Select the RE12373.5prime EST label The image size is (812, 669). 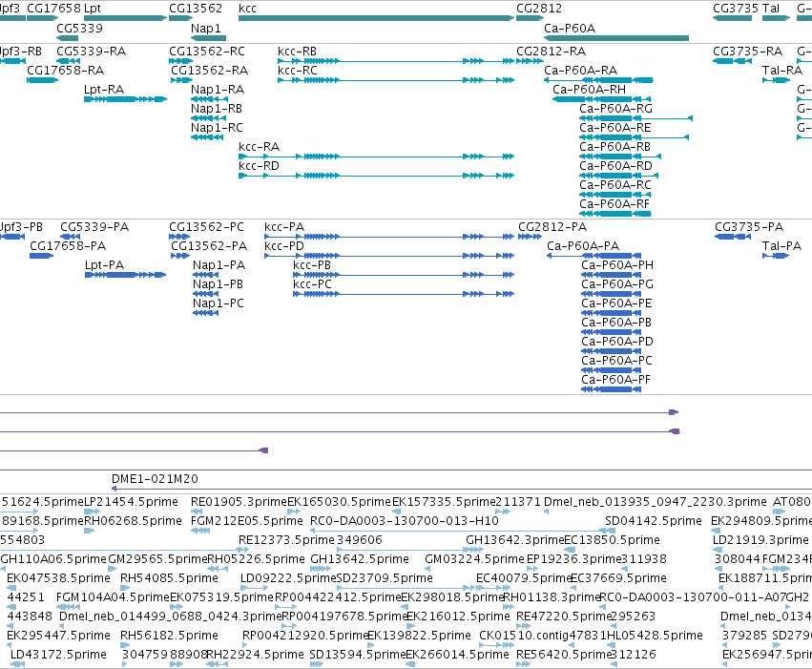(287, 540)
